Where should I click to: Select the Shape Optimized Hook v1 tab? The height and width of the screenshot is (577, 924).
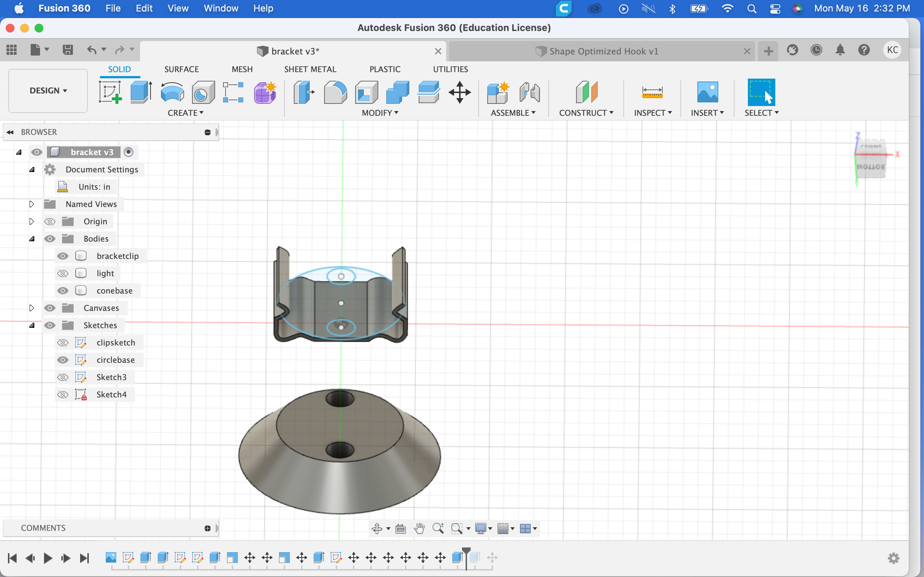(598, 51)
